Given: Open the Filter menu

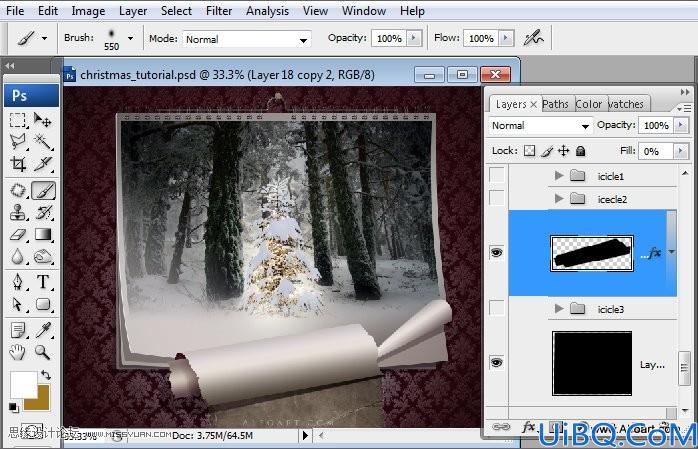Looking at the screenshot, I should tap(219, 11).
